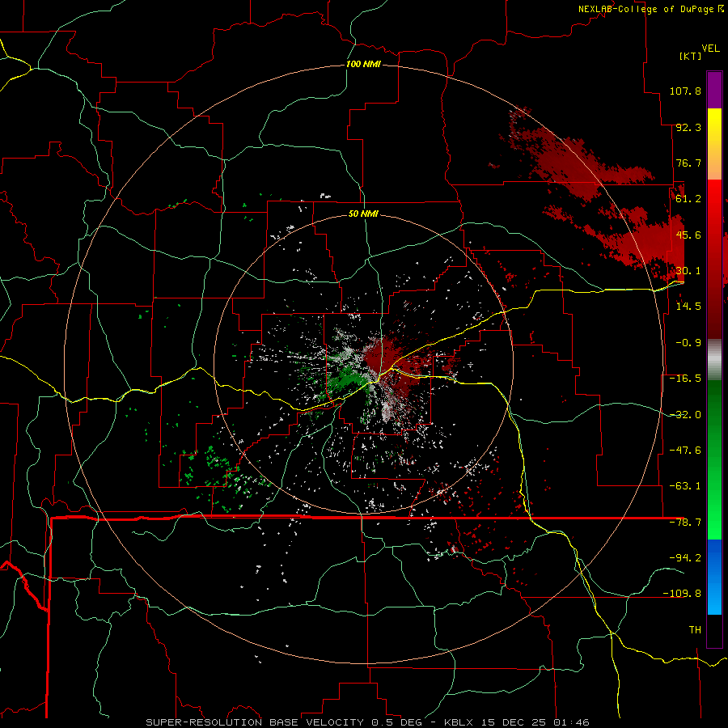Click the 107.8 legend value
Screen dimensions: 728x728
(x=685, y=91)
